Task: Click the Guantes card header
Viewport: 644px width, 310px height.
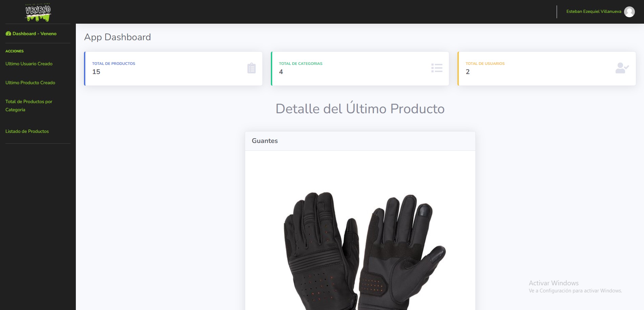Action: pyautogui.click(x=360, y=141)
